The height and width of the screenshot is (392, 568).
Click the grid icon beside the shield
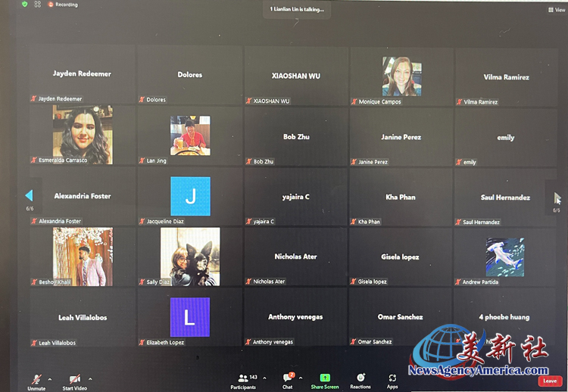pos(37,5)
